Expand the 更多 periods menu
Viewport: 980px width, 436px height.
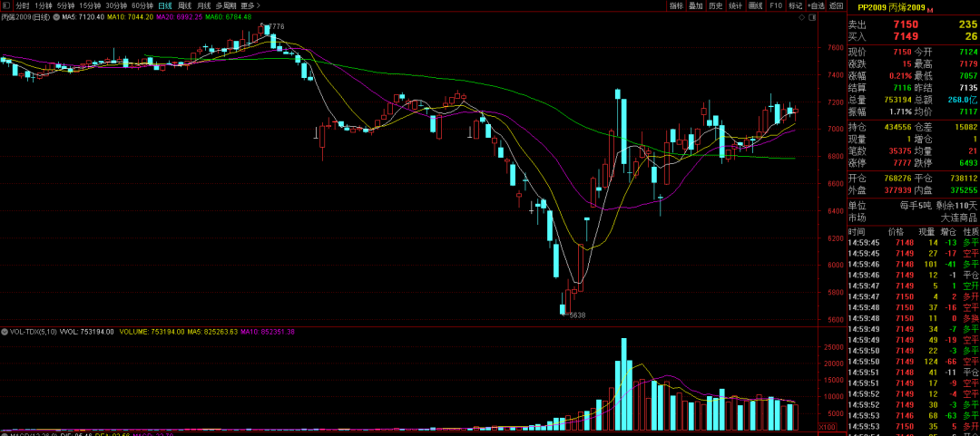250,5
